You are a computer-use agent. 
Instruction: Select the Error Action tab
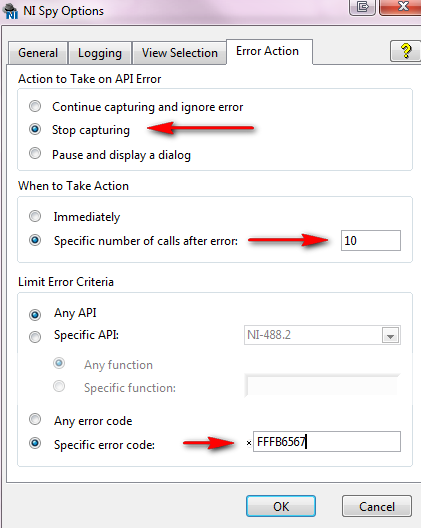coord(269,51)
